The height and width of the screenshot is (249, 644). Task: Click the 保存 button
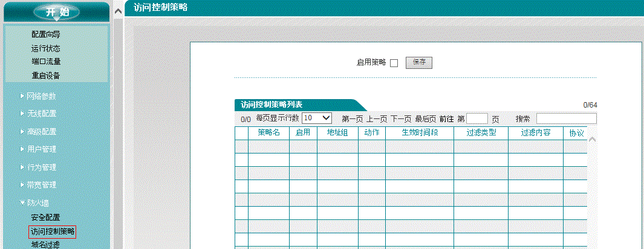point(419,62)
